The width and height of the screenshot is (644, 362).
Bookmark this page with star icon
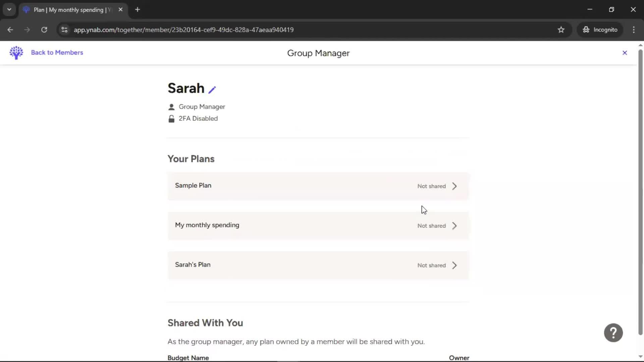(x=561, y=30)
